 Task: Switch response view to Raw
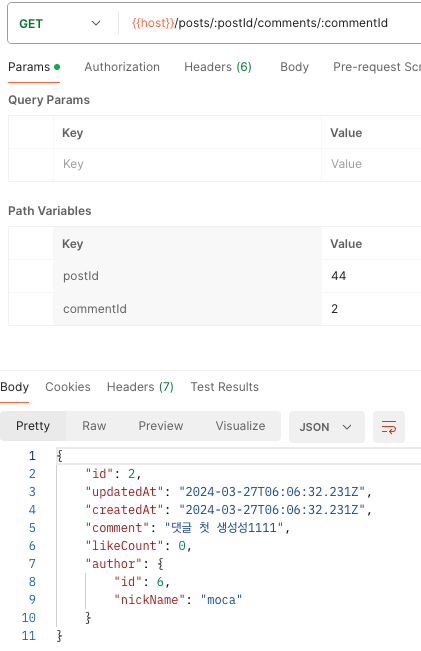94,426
